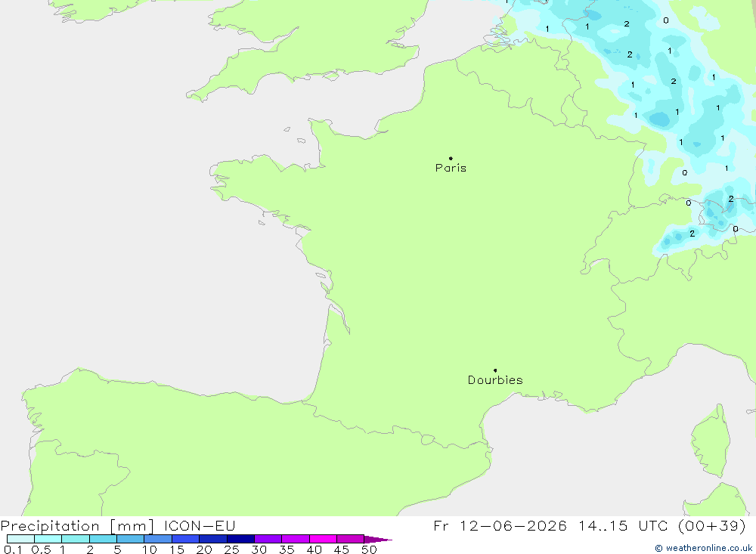Pick the 5–10 mm legend swatch

click(131, 539)
